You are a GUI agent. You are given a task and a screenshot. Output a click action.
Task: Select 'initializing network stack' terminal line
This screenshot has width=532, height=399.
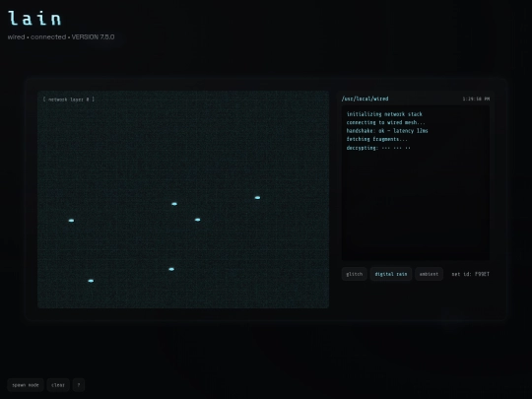(384, 114)
